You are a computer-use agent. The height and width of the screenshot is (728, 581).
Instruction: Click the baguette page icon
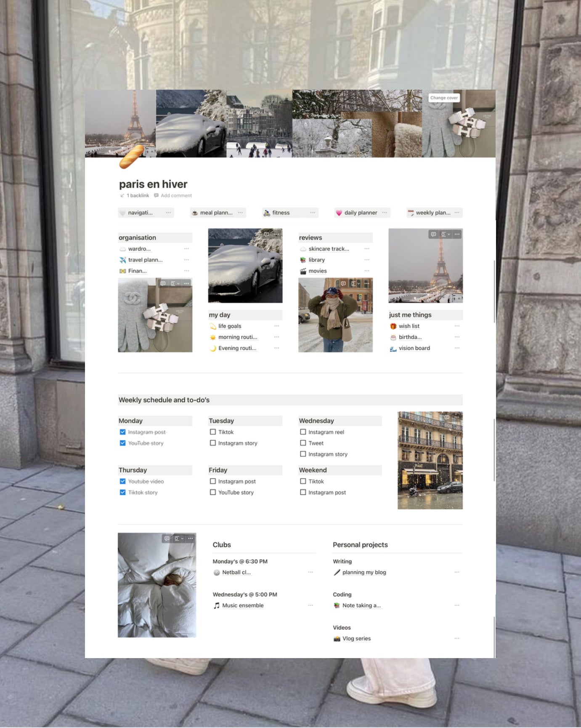pyautogui.click(x=131, y=157)
